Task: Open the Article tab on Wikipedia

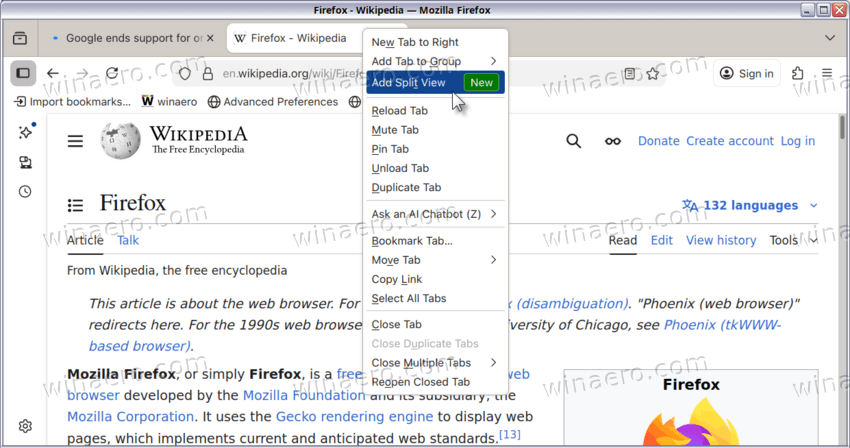Action: pyautogui.click(x=85, y=240)
